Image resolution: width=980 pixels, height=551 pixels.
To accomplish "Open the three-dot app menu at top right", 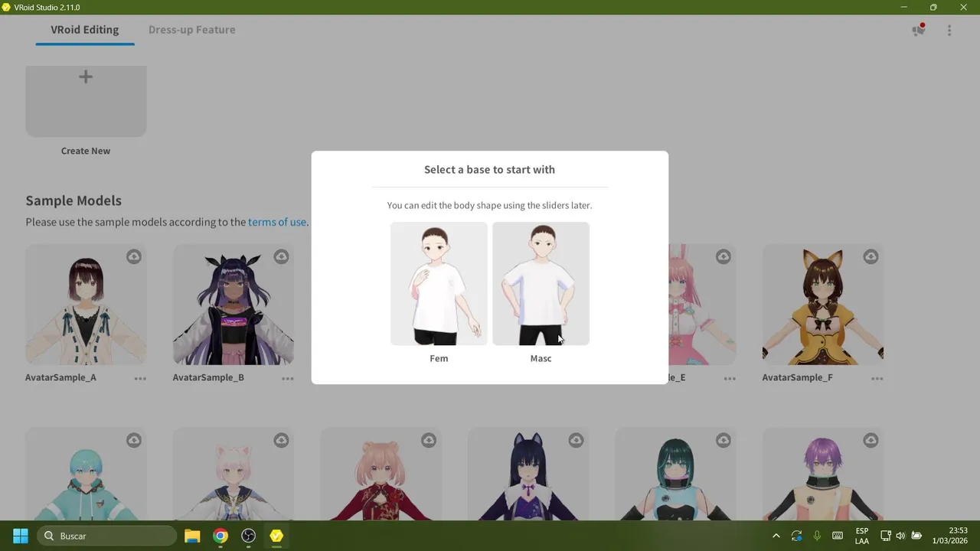I will (x=949, y=30).
